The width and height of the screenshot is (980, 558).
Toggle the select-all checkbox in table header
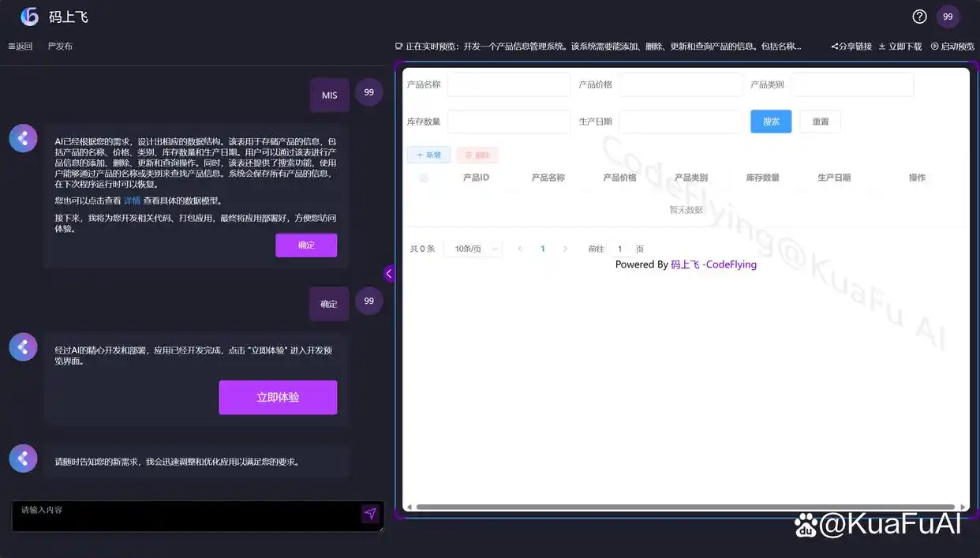pyautogui.click(x=423, y=177)
